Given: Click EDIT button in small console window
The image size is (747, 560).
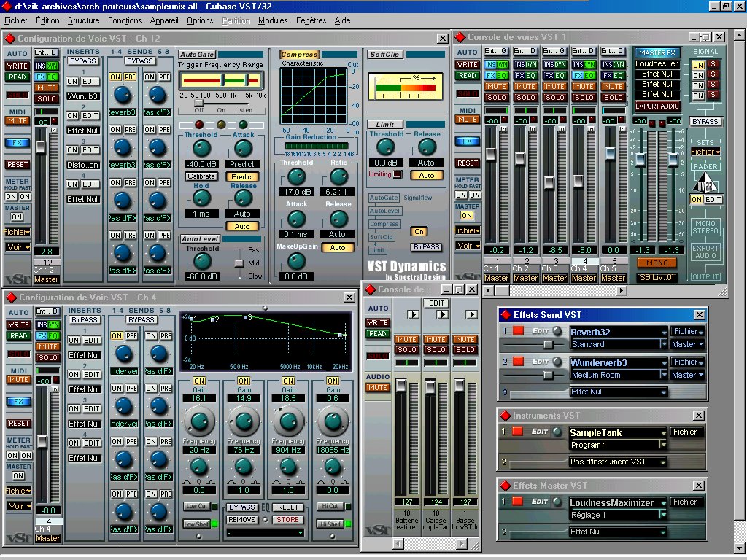Looking at the screenshot, I should (436, 303).
